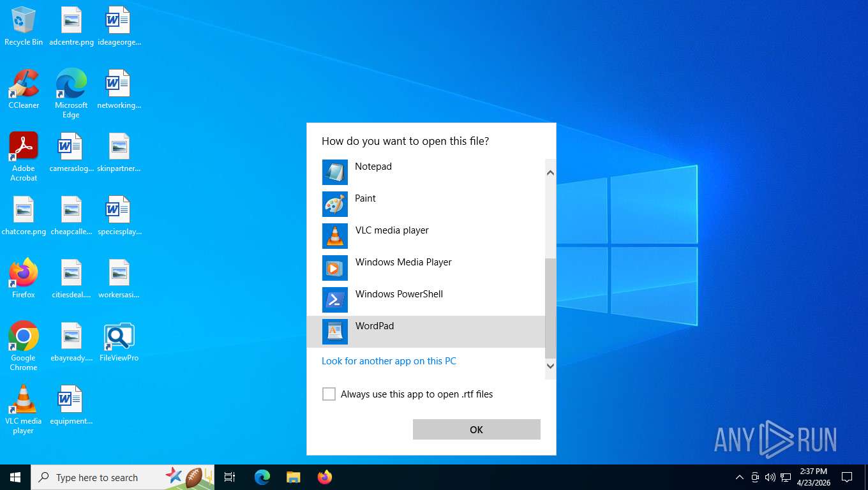This screenshot has height=490, width=868.
Task: Select skinpartner image file on desktop
Action: (119, 153)
